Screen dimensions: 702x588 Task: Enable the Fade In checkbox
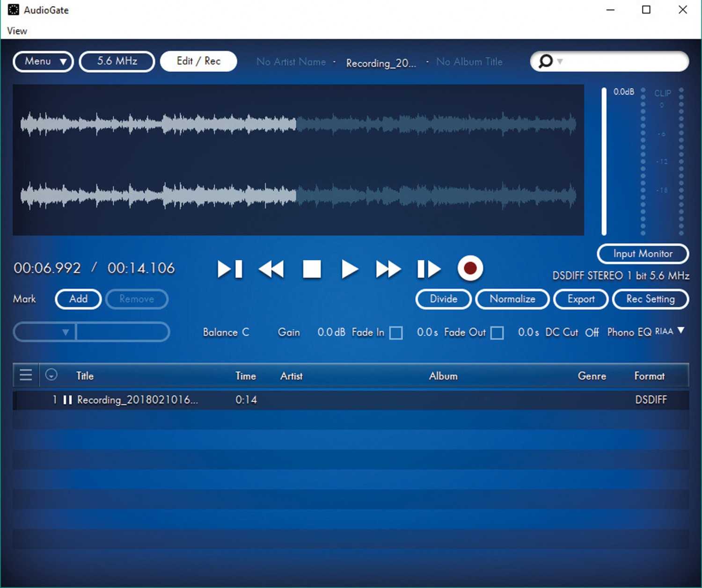click(x=396, y=333)
